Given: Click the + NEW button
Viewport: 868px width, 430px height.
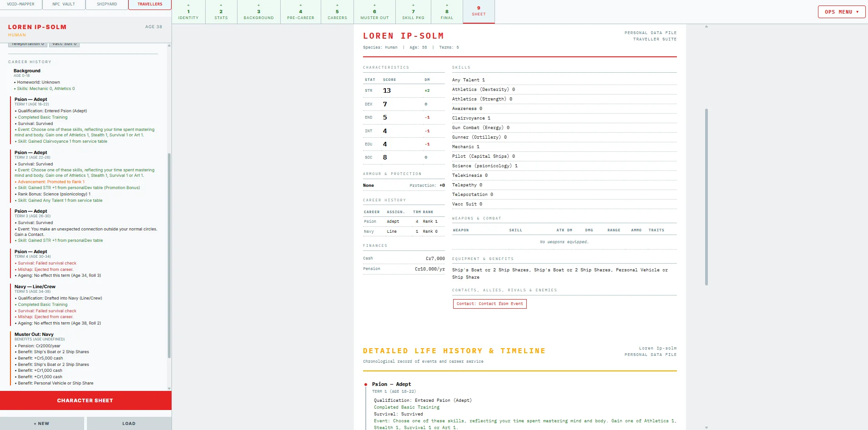Looking at the screenshot, I should coord(42,423).
